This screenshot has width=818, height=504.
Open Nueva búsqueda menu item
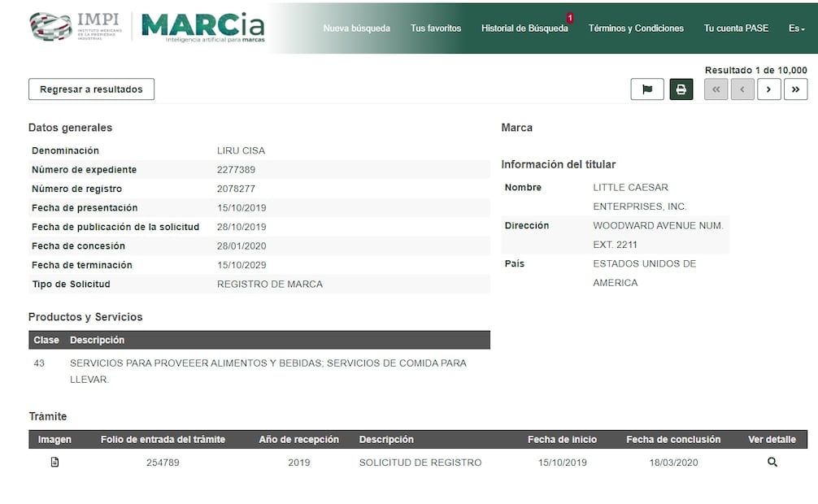(356, 28)
